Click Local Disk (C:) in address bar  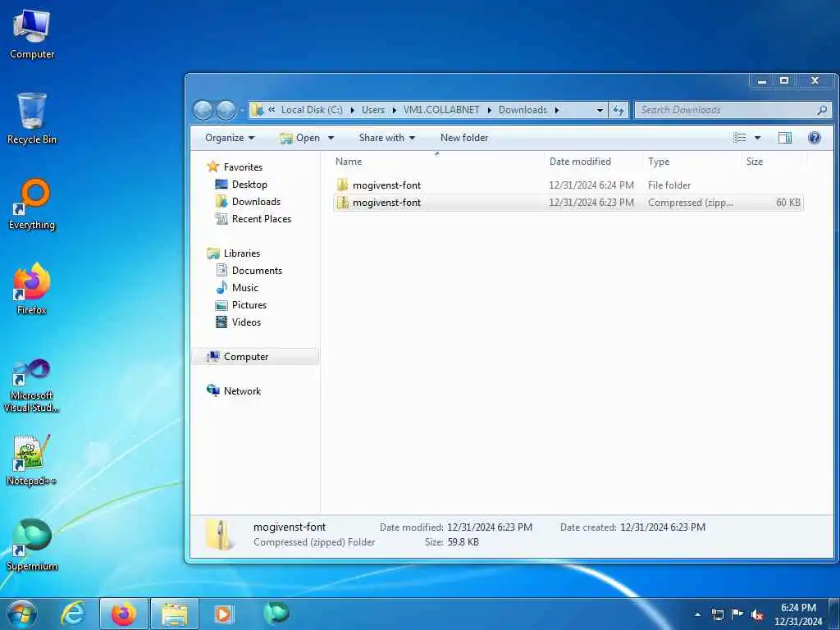(x=312, y=110)
